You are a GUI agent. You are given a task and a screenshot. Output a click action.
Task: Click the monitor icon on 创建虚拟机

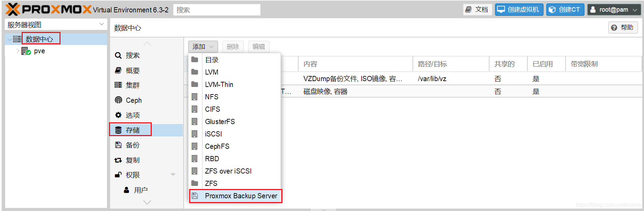click(501, 10)
